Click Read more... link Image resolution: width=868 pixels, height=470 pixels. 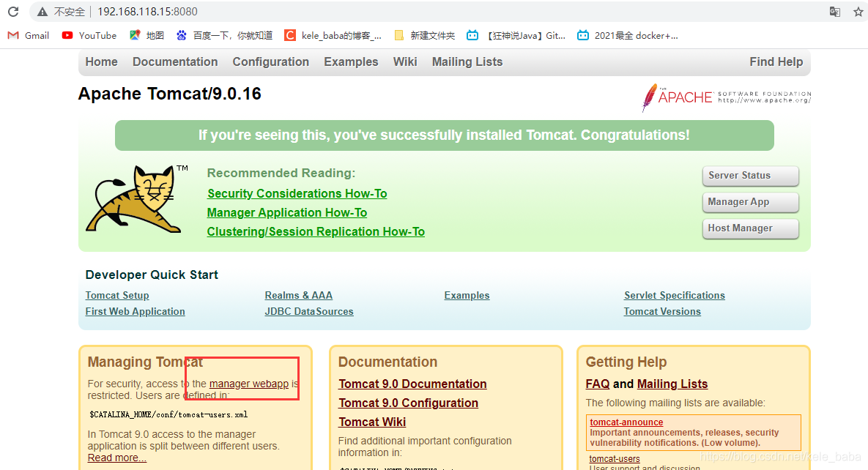(x=116, y=458)
